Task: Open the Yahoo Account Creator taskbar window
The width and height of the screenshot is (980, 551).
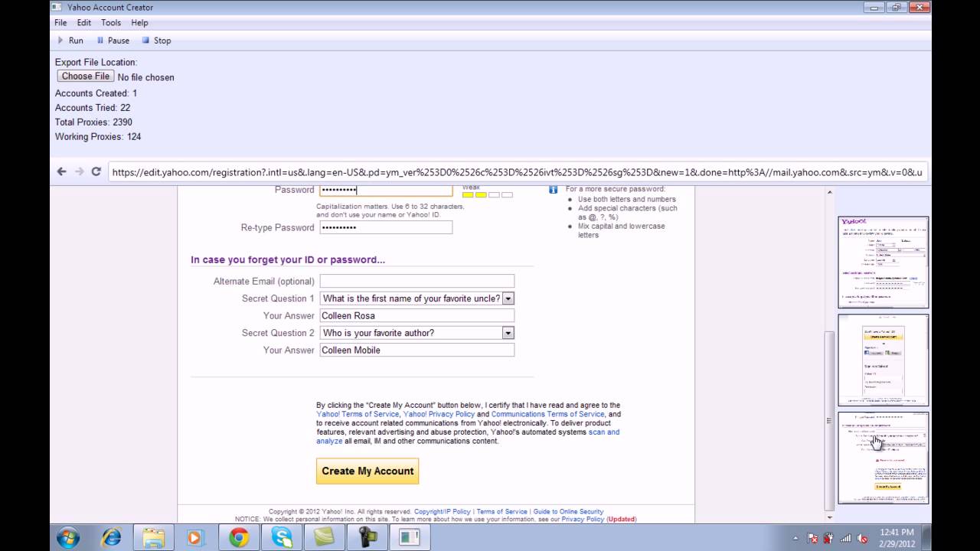Action: pos(409,538)
